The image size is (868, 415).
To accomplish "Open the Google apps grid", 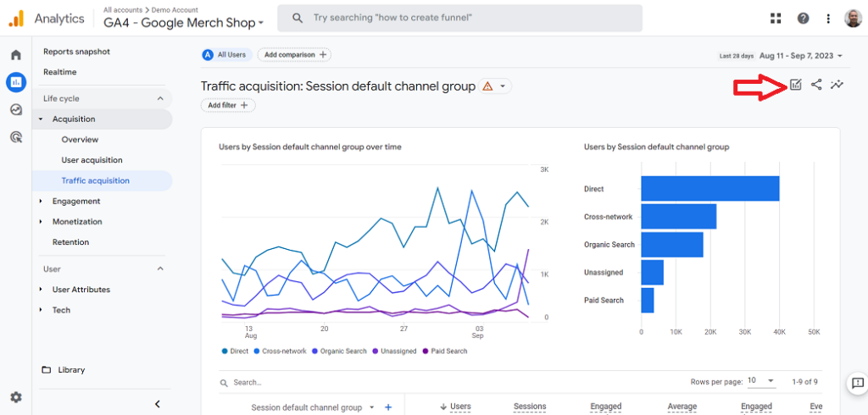I will click(776, 19).
